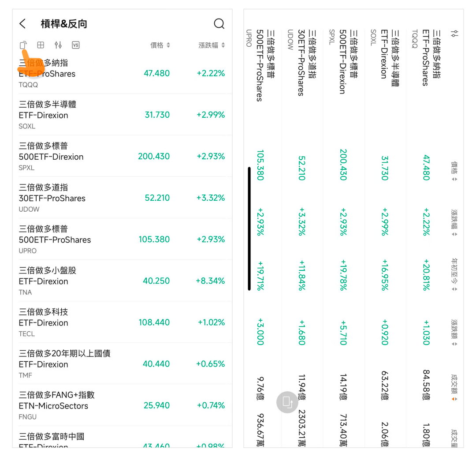Image resolution: width=476 pixels, height=457 pixels.
Task: Tap the rotate-screen icon under the back arrow
Action: click(x=23, y=45)
